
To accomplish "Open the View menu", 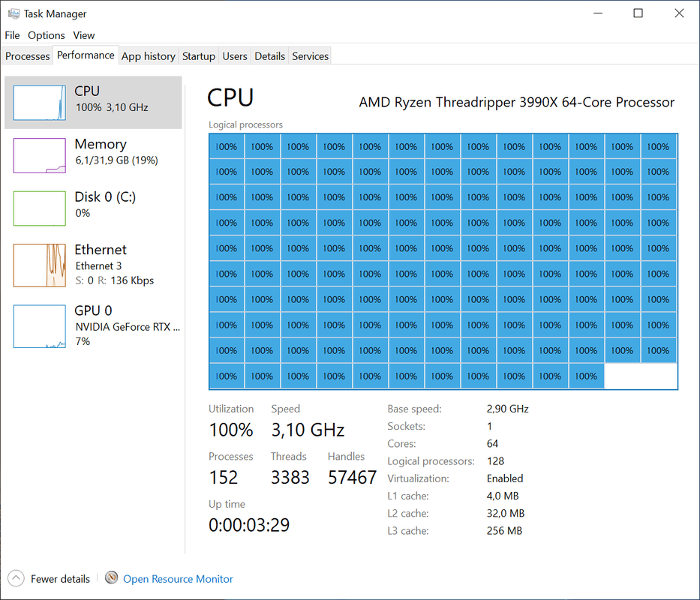I will pos(83,35).
